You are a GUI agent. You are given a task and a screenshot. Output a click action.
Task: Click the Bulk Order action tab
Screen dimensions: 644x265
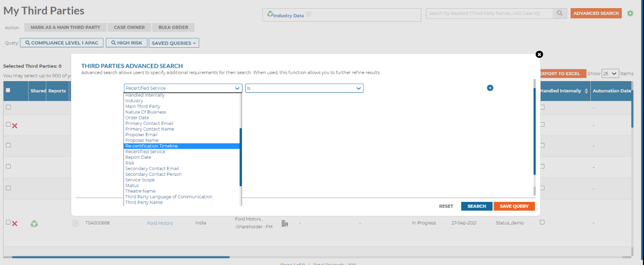click(x=173, y=27)
